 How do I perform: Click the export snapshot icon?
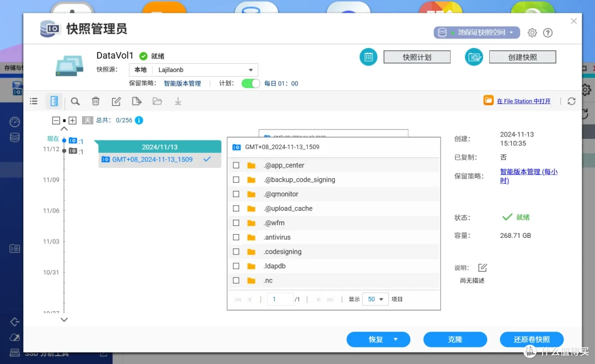point(137,101)
